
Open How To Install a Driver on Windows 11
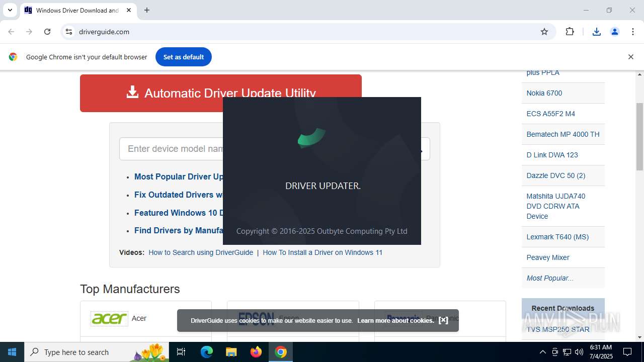(x=323, y=252)
